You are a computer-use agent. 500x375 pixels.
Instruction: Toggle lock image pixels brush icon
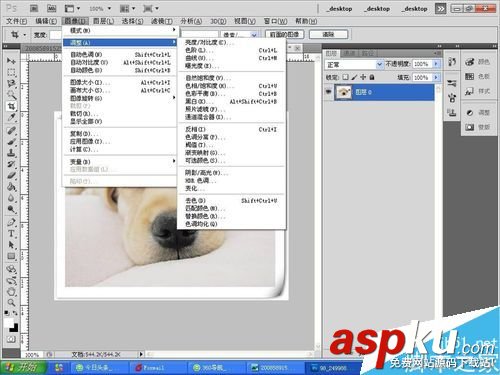click(x=354, y=77)
